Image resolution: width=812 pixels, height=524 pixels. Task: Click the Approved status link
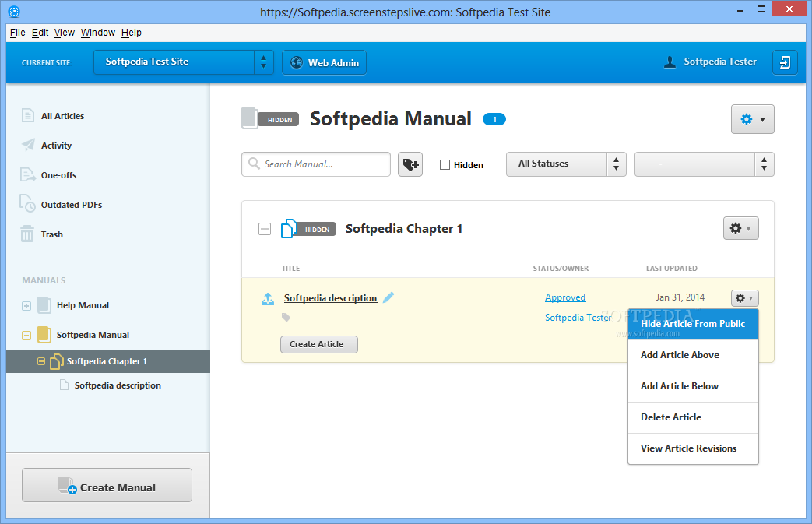565,297
